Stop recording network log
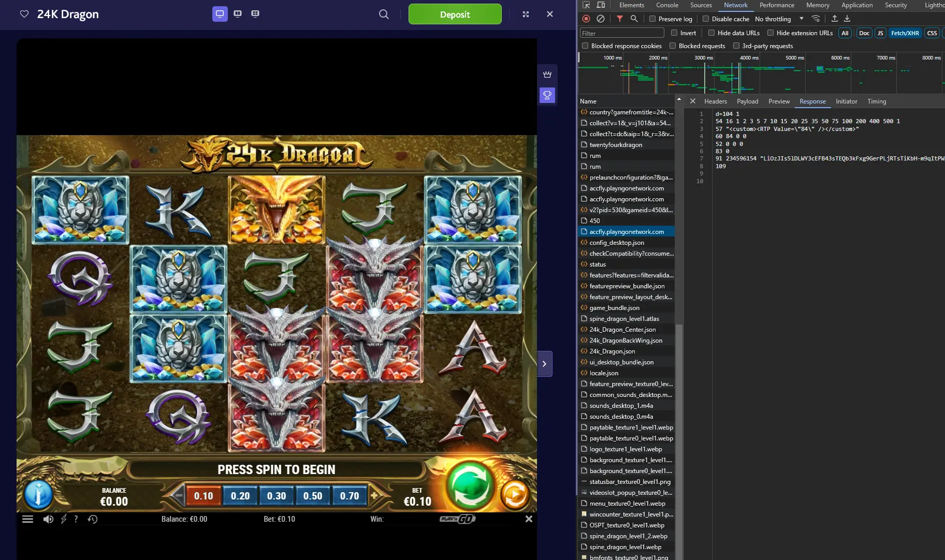This screenshot has width=945, height=560. 586,19
